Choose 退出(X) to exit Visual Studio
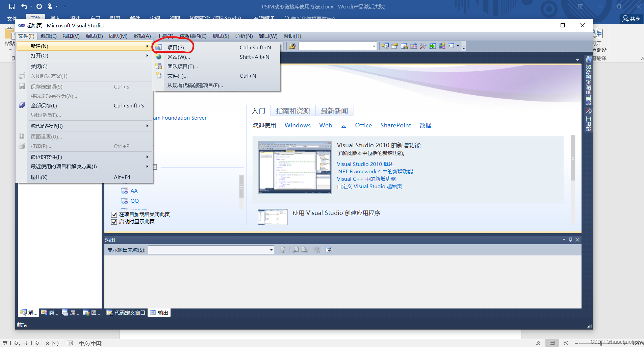Viewport: 644px width, 347px height. 84,177
